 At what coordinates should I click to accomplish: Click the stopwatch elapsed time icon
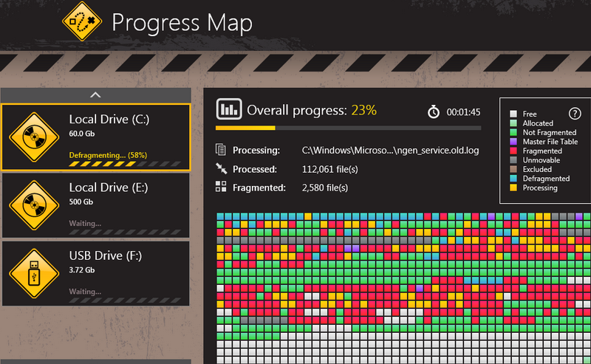[x=434, y=112]
